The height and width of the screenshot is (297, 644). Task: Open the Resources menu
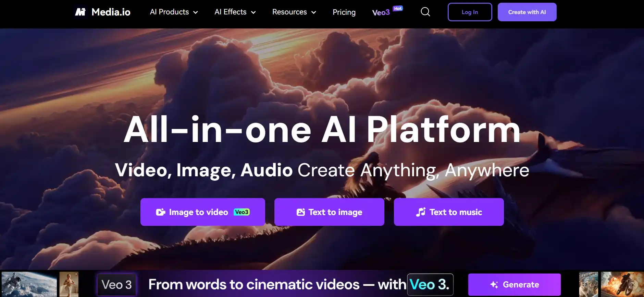294,12
